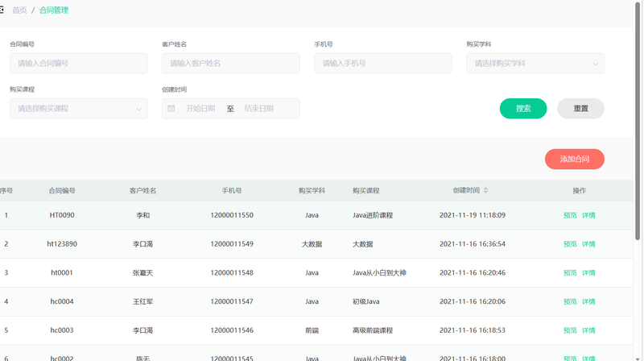
Task: Focus the 手机号 input field
Action: (383, 64)
